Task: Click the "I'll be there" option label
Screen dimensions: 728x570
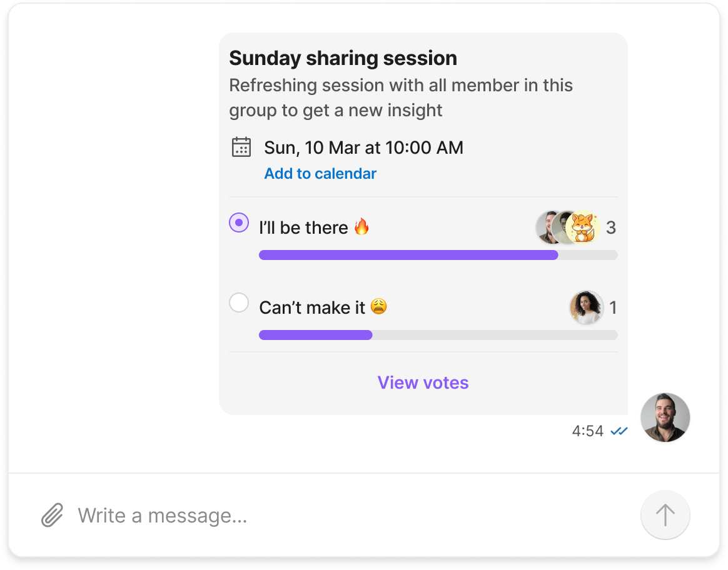Action: tap(303, 227)
